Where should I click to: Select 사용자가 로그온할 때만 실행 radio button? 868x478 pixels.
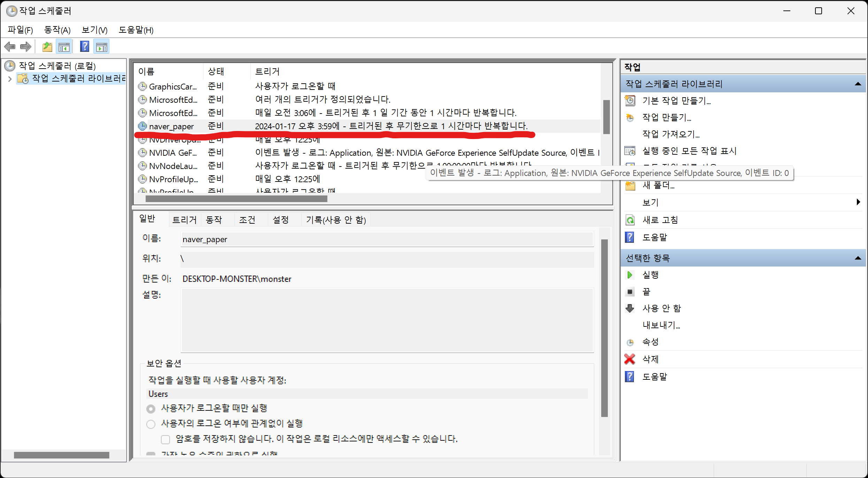tap(151, 408)
